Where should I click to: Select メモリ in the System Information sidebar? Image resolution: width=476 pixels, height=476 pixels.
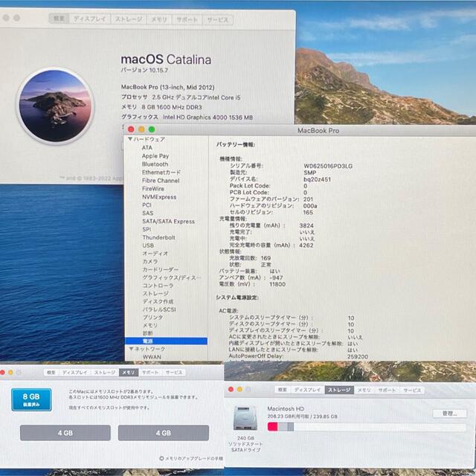pos(150,326)
